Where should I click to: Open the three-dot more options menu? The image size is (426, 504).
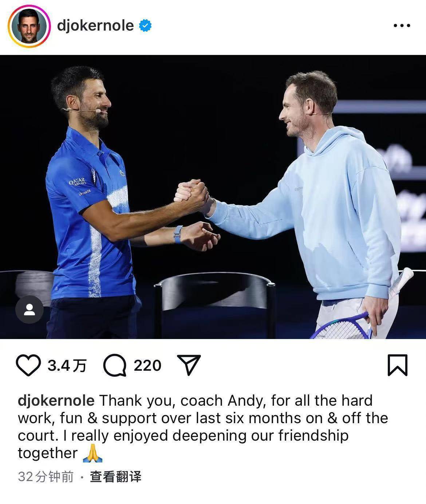click(x=402, y=26)
